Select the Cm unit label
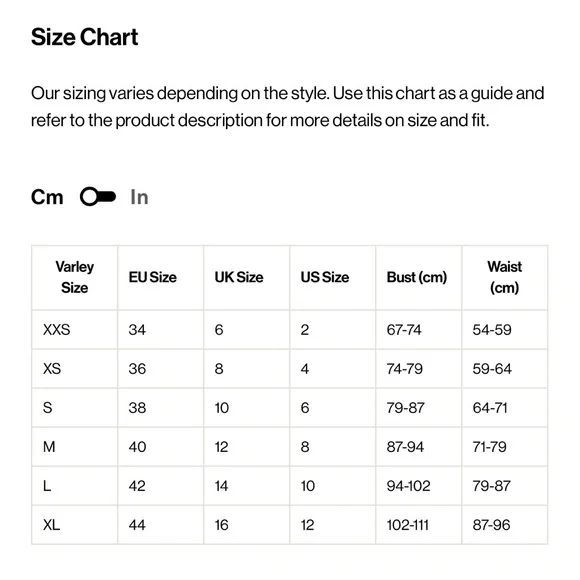580x580 pixels. 47,197
